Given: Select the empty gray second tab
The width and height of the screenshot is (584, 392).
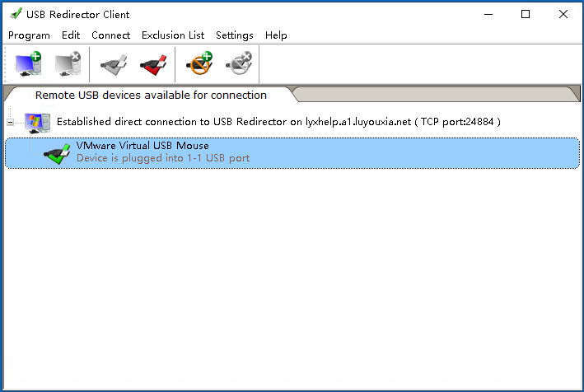Looking at the screenshot, I should coord(436,94).
